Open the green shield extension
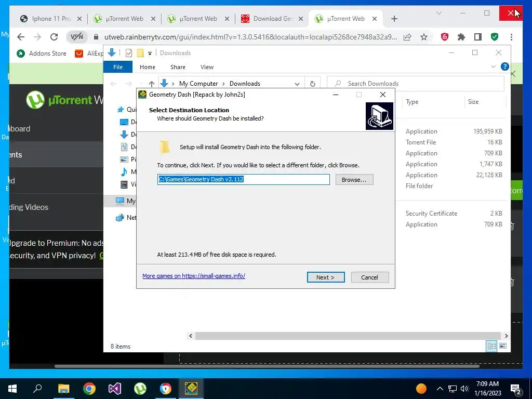The width and height of the screenshot is (532, 399). pos(495,37)
